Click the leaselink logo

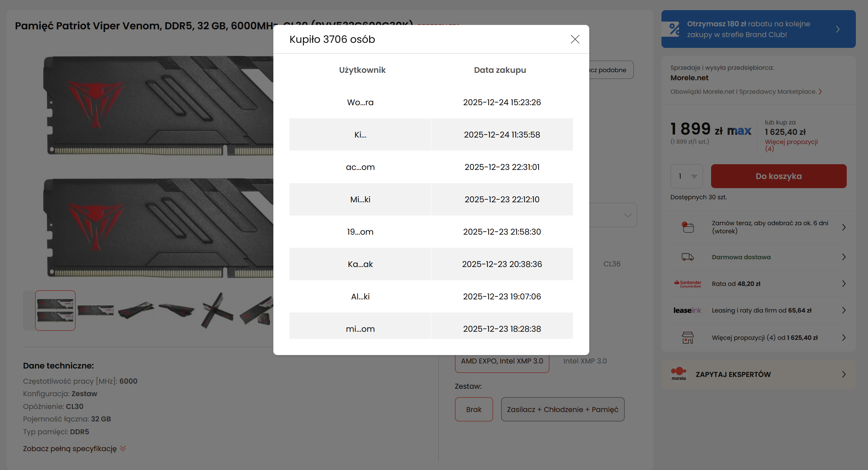click(x=687, y=310)
